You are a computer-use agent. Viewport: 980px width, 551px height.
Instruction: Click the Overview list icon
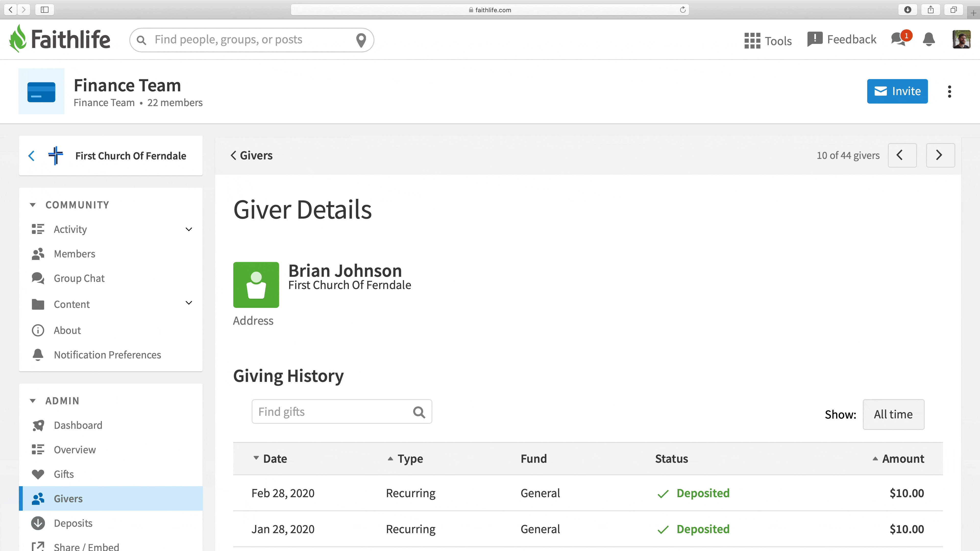[x=38, y=449]
